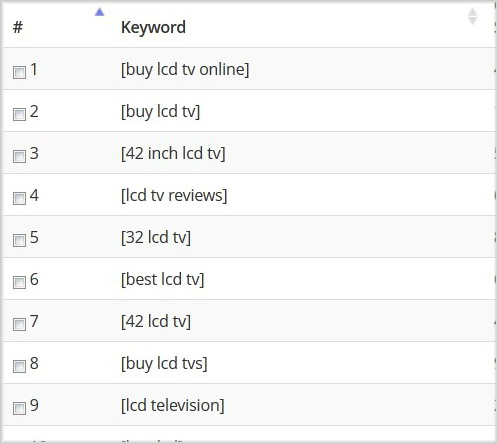
Task: Click the # column header
Action: 18,27
